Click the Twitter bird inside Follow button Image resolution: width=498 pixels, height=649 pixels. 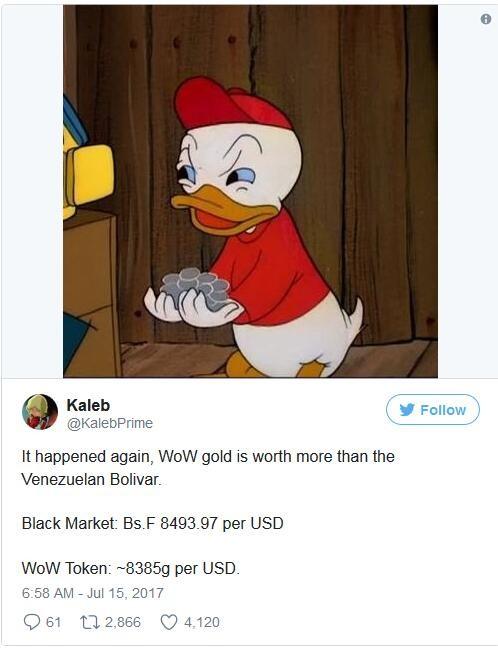pos(407,410)
